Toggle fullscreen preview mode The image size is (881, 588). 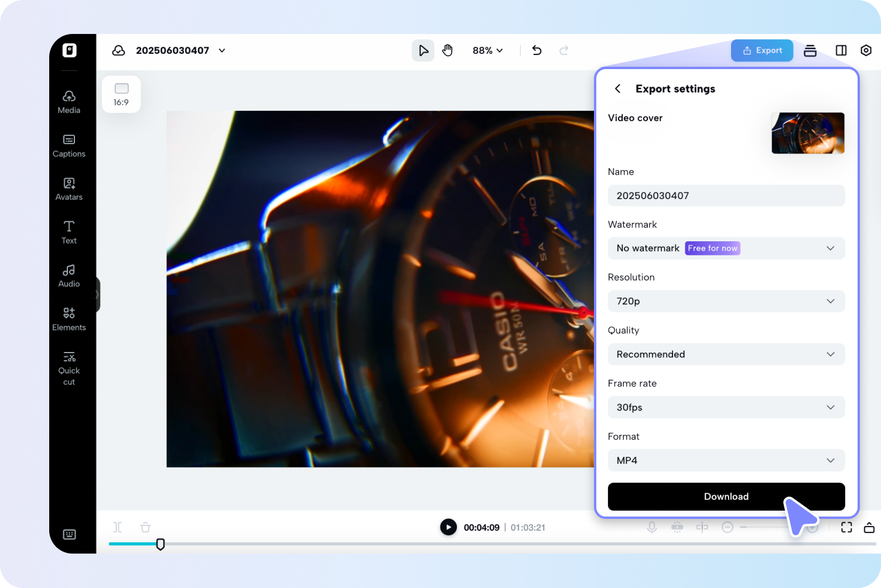point(846,527)
